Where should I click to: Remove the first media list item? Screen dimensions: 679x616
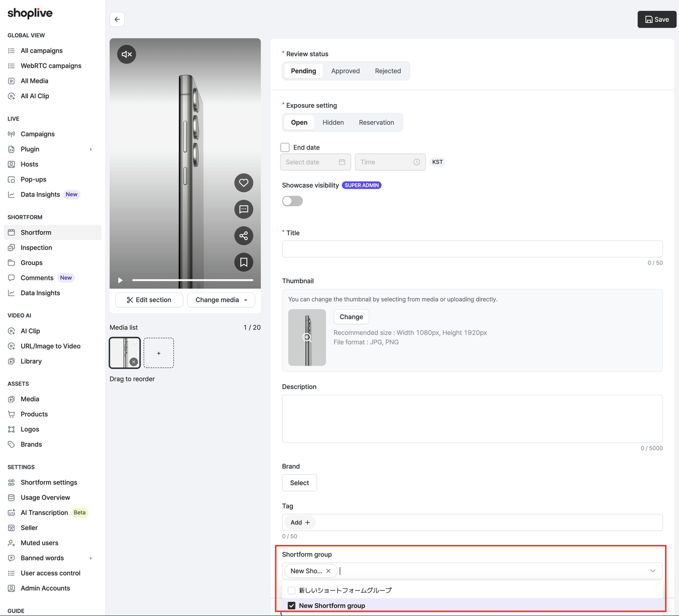point(134,362)
